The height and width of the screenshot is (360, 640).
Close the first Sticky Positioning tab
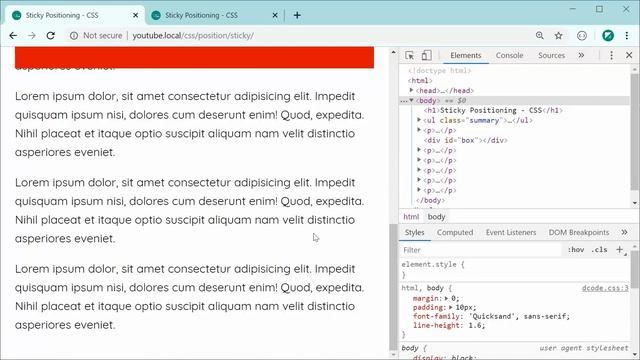click(x=136, y=15)
